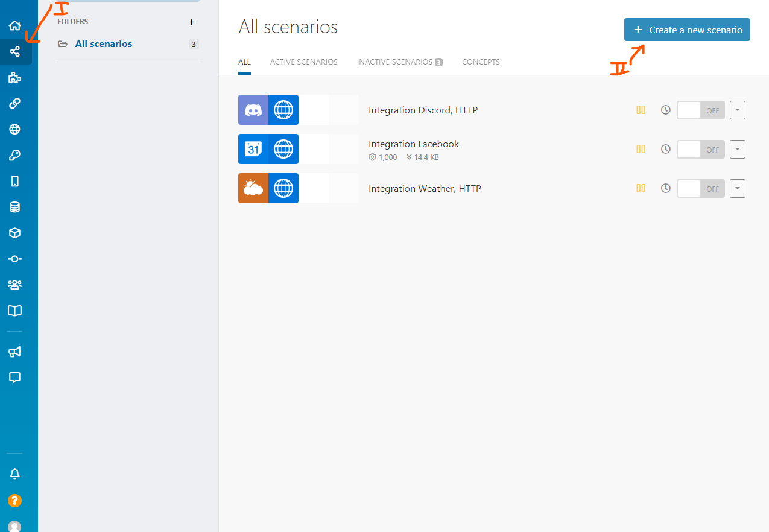Open the Home dashboard icon
Image resolution: width=769 pixels, height=532 pixels.
click(x=15, y=26)
